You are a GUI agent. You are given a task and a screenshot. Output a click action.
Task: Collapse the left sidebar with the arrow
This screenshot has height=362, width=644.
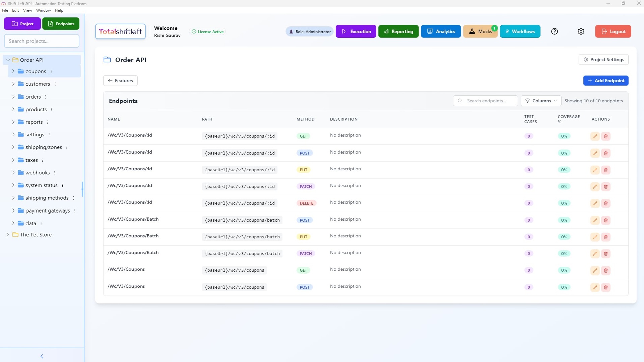point(42,356)
